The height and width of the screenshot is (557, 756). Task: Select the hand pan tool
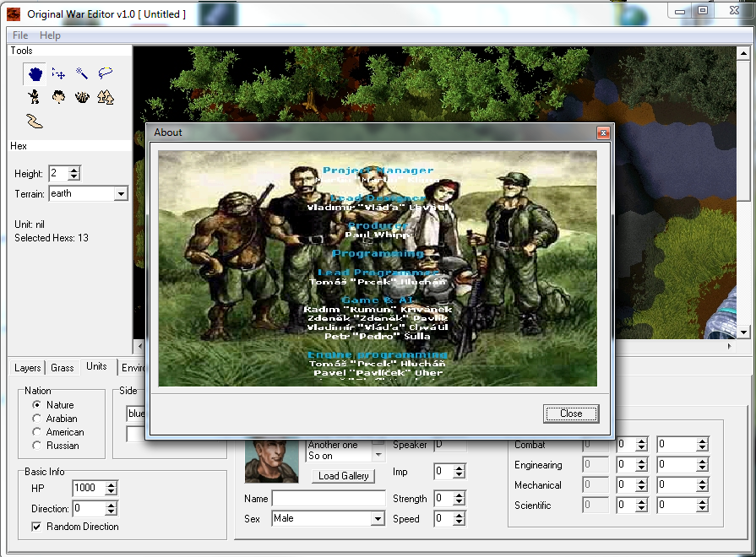point(35,73)
